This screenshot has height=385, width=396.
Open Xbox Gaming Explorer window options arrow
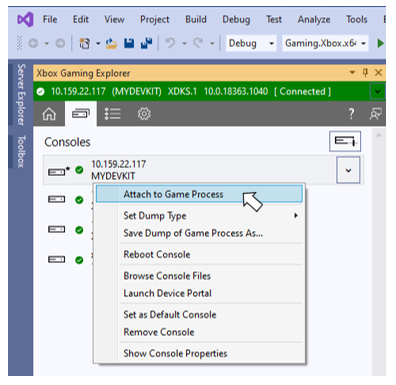(352, 72)
